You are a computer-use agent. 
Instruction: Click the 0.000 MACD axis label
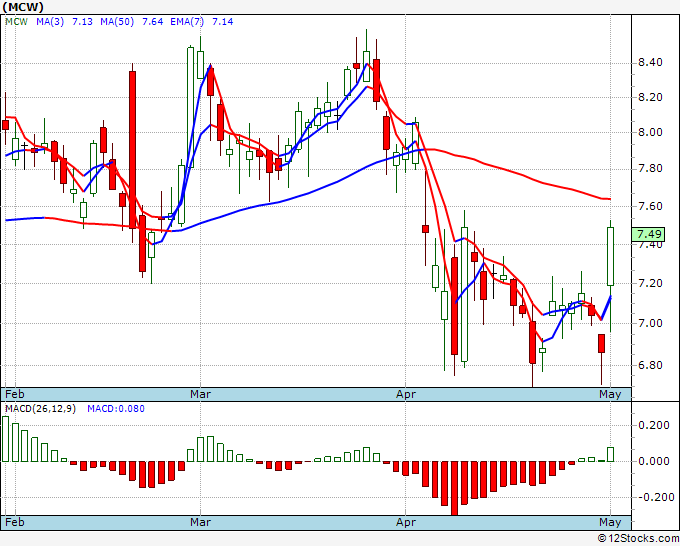click(654, 461)
